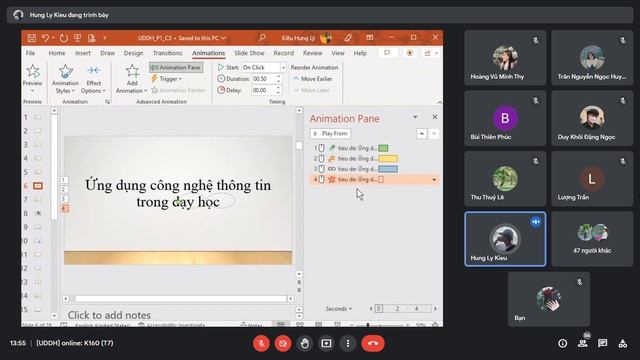Customize Quick Access Toolbar dropdown arrow
This screenshot has width=640, height=360.
[105, 38]
